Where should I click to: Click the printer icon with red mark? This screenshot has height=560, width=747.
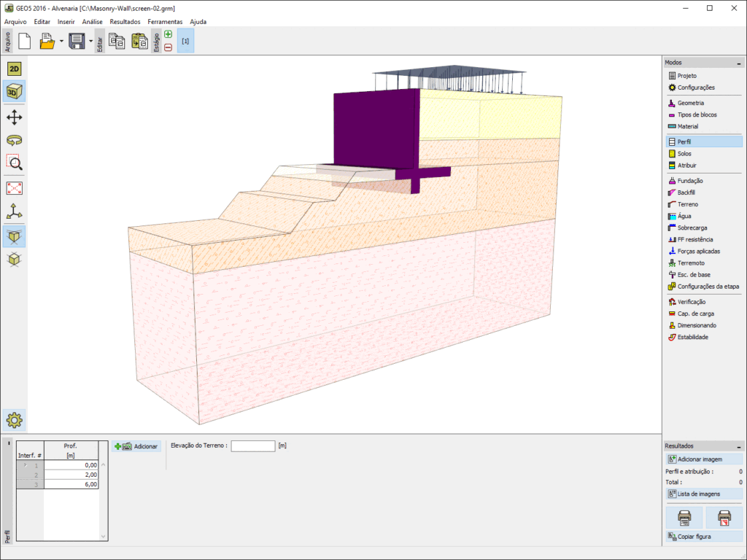(724, 517)
